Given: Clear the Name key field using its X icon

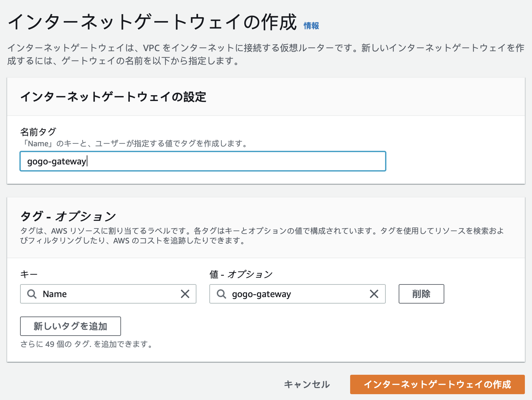Looking at the screenshot, I should tap(185, 294).
